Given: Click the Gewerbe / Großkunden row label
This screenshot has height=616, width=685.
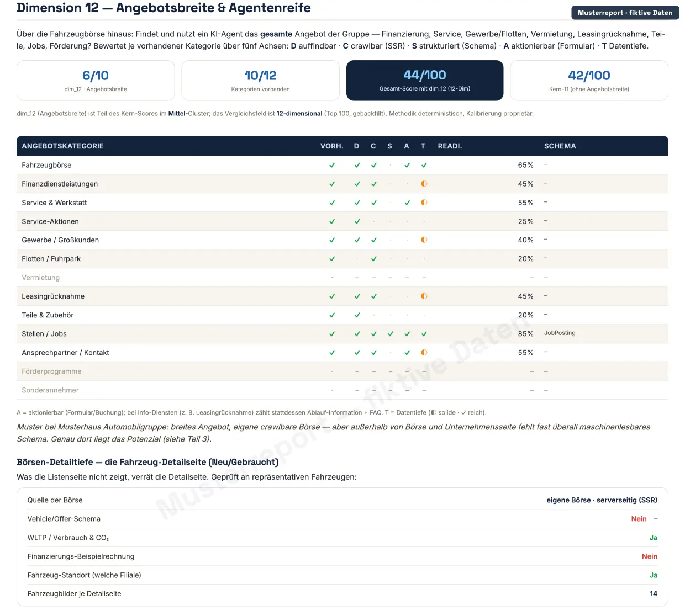Looking at the screenshot, I should coord(60,240).
